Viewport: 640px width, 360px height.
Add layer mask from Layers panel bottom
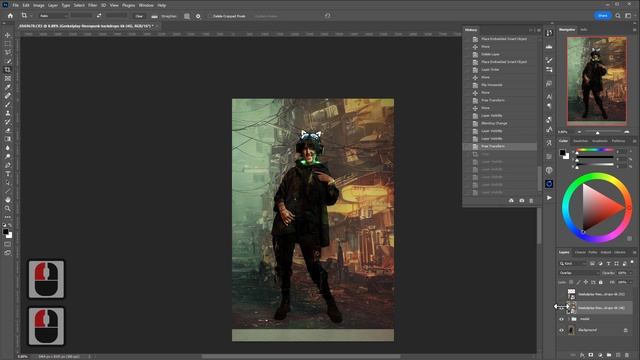[591, 355]
